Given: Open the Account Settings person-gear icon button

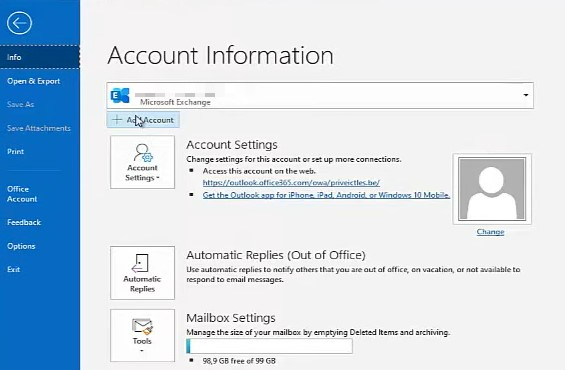Looking at the screenshot, I should click(x=142, y=162).
